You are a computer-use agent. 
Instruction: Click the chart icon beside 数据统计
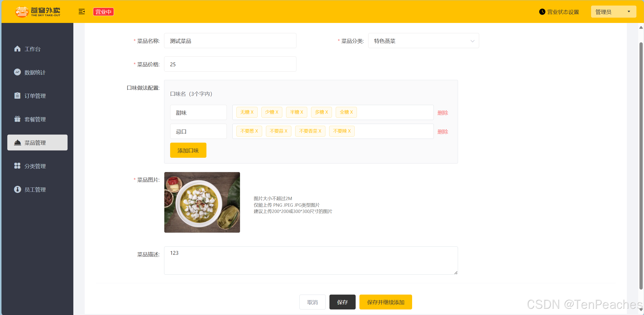pyautogui.click(x=17, y=72)
